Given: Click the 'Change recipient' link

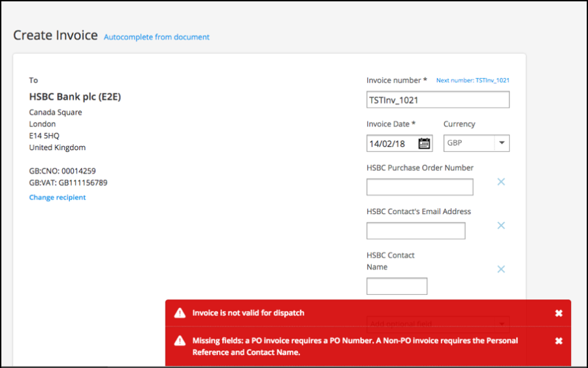Looking at the screenshot, I should click(57, 197).
